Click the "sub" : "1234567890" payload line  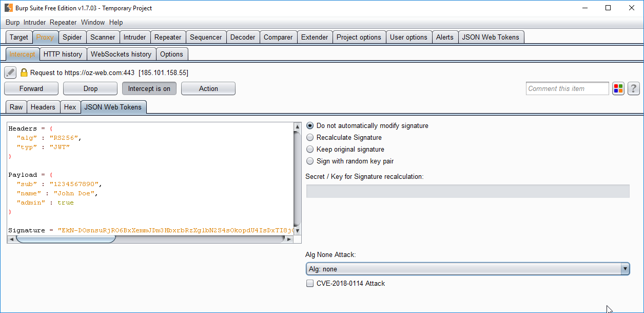60,184
